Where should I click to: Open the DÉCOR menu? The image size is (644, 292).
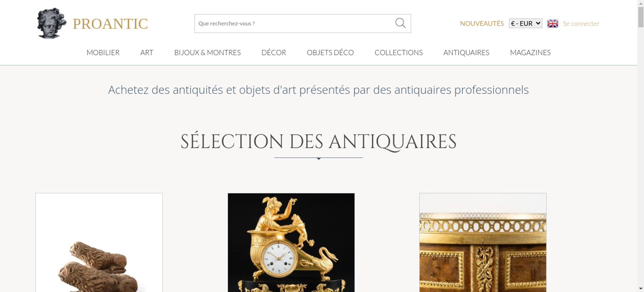click(x=274, y=52)
